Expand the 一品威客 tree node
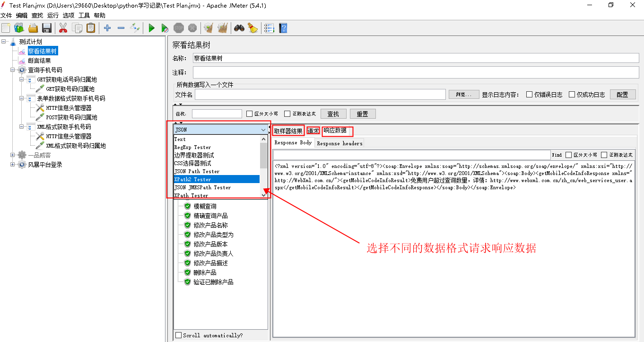The height and width of the screenshot is (342, 644). (13, 155)
